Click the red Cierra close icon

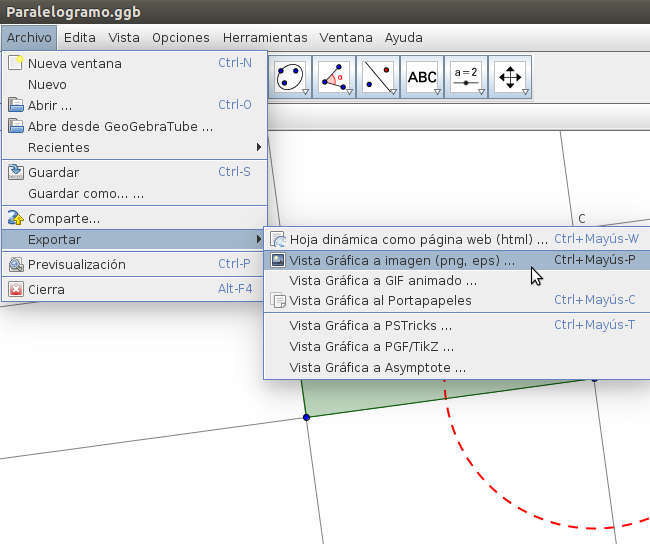pyautogui.click(x=16, y=289)
